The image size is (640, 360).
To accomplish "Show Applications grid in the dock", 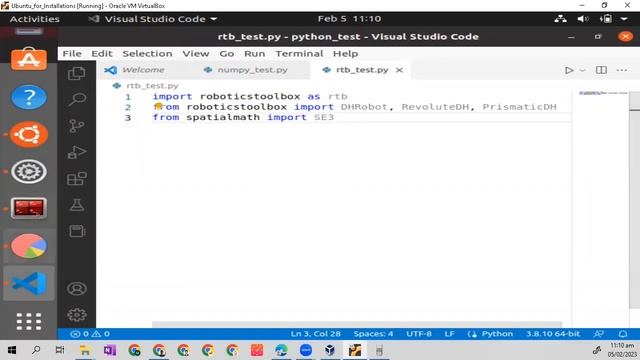I will (x=29, y=321).
